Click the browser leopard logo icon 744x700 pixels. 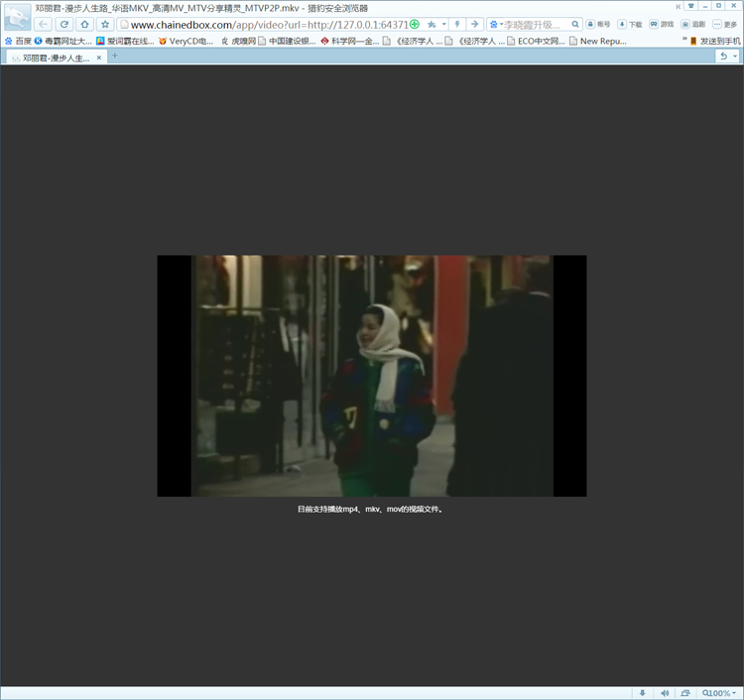(18, 17)
